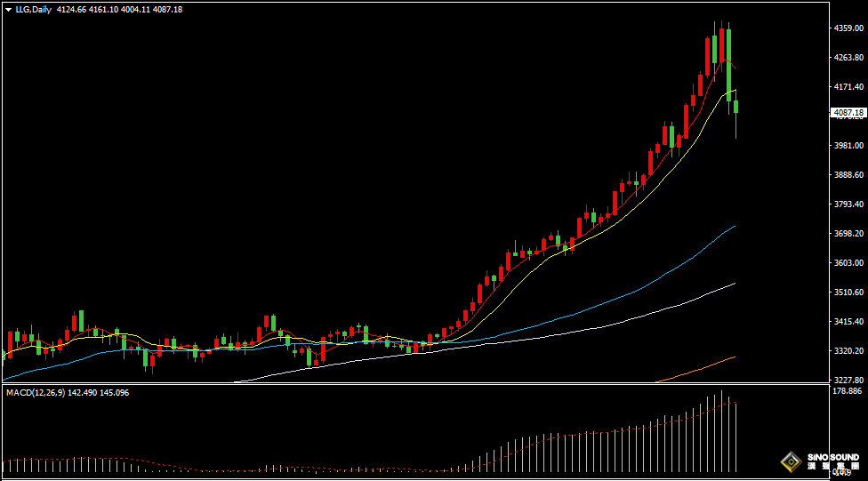Click the 3981.00 price axis label
Viewport: 868px width, 481px height.
point(848,146)
